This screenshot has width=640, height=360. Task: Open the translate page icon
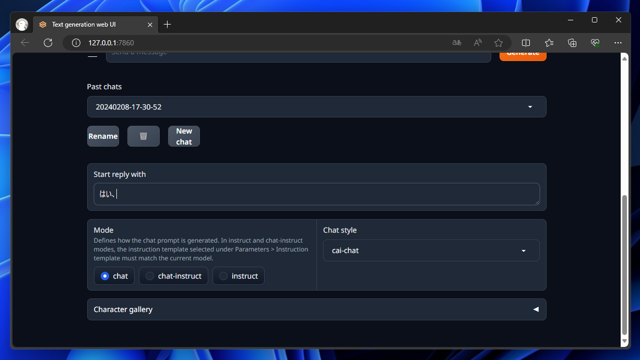(x=457, y=42)
